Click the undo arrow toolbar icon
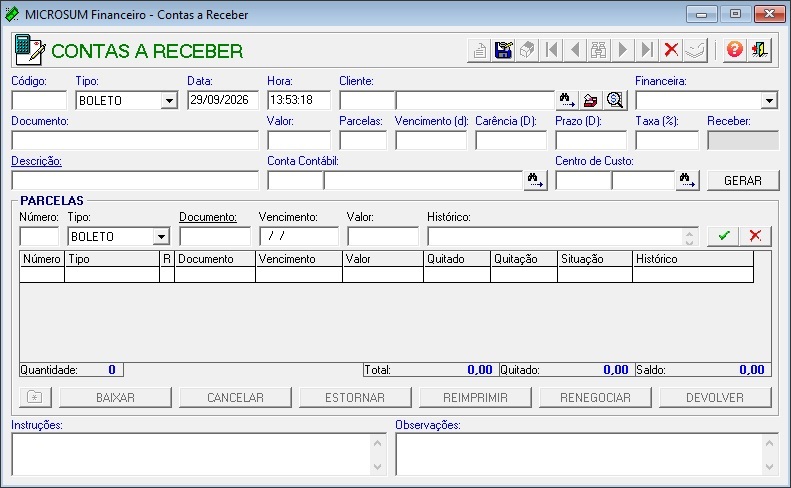This screenshot has height=488, width=791. tap(695, 50)
